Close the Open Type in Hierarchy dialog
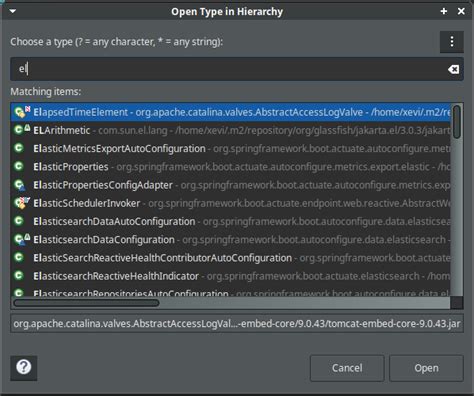The width and height of the screenshot is (474, 396). 461,11
